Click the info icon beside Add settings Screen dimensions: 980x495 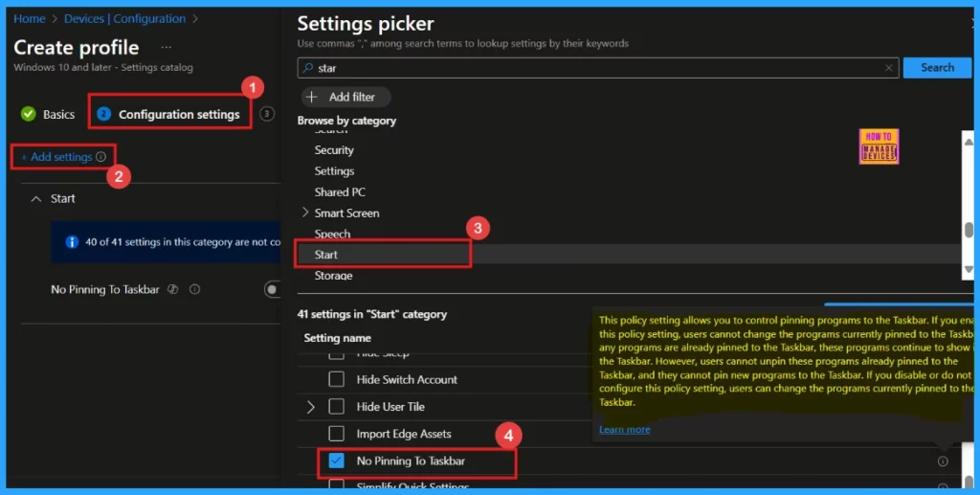pos(101,157)
